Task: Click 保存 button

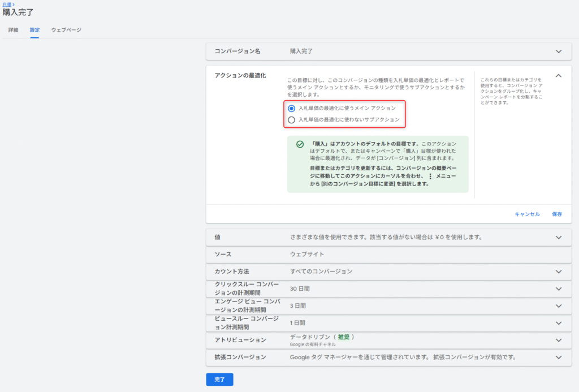Action: pyautogui.click(x=557, y=214)
